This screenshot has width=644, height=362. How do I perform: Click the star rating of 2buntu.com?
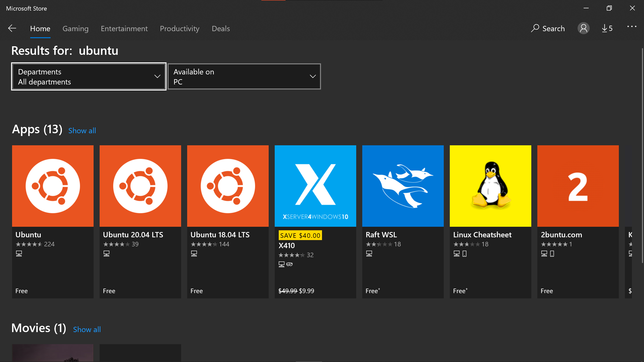click(x=554, y=244)
